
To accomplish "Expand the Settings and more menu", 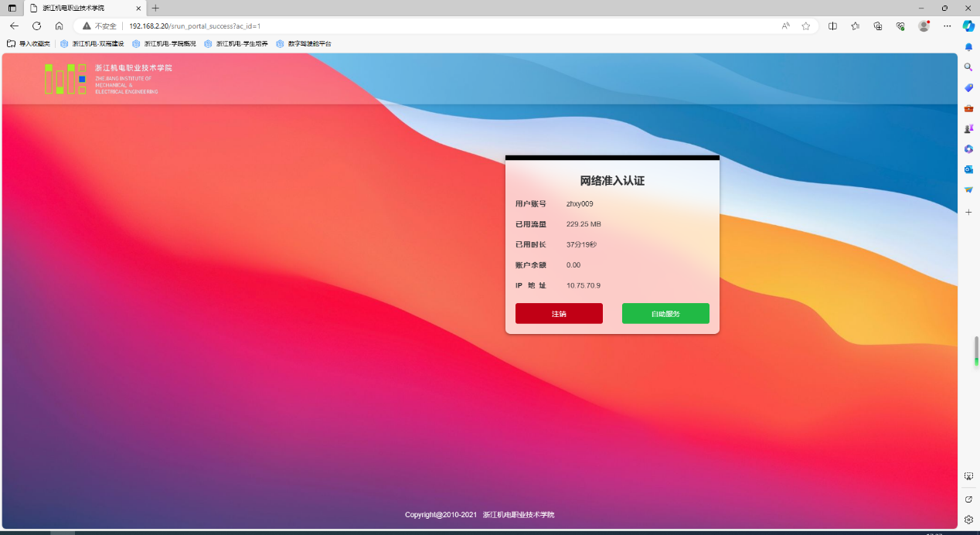I will coord(947,26).
